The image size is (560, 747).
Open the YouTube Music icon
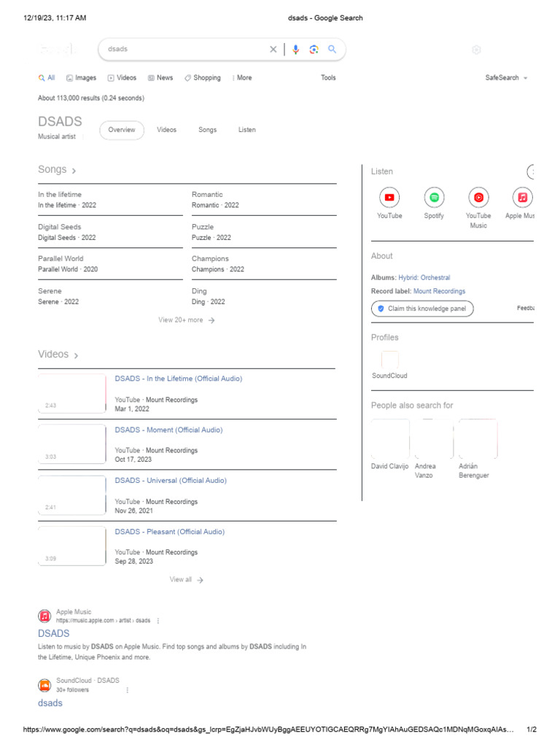(x=478, y=198)
